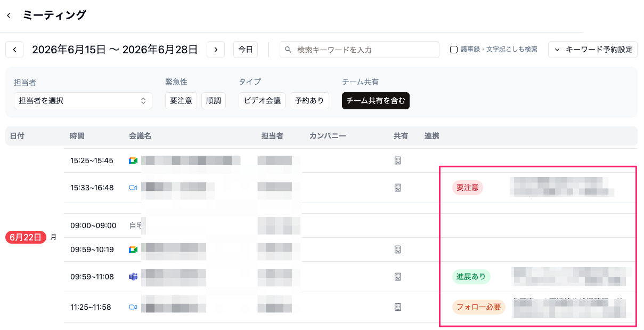Advance to the next date range

pyautogui.click(x=215, y=50)
